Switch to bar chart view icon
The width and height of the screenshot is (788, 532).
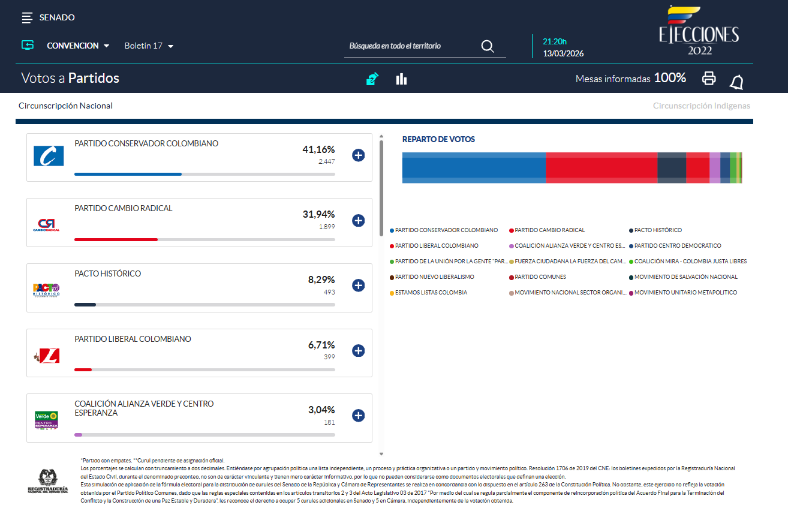[x=401, y=79]
